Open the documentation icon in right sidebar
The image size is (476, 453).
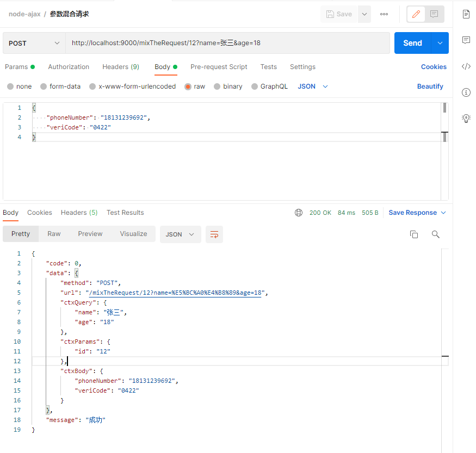pos(466,14)
